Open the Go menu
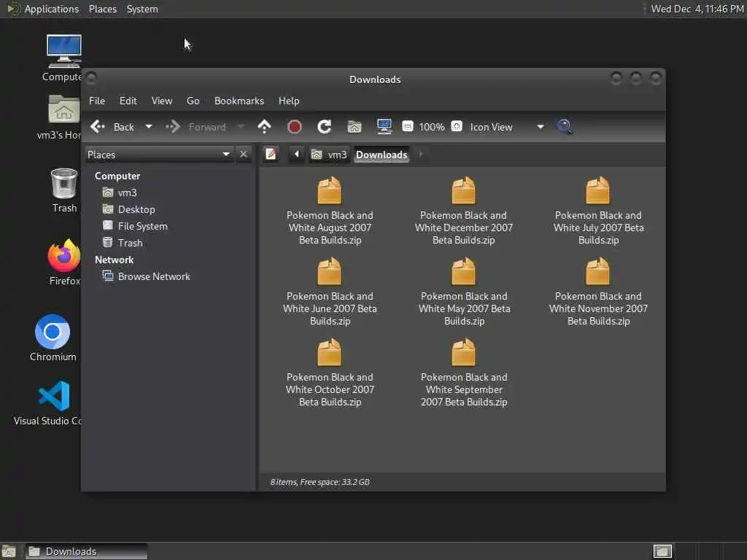 pos(193,101)
